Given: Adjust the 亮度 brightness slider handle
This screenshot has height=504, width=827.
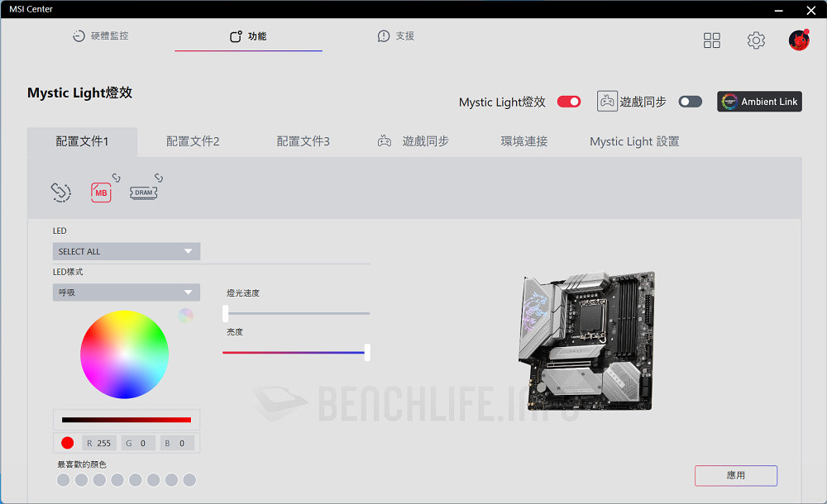Looking at the screenshot, I should point(367,352).
